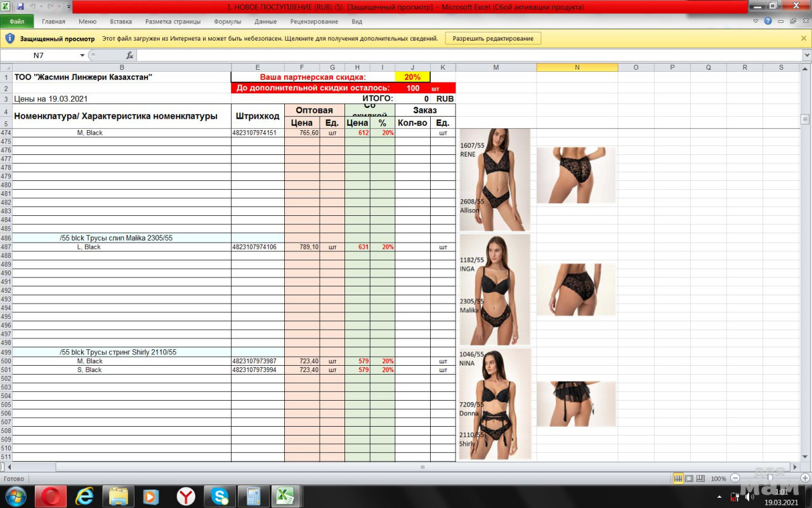Screen dimensions: 812x508
Task: Open Calculator from the taskbar
Action: [x=254, y=496]
